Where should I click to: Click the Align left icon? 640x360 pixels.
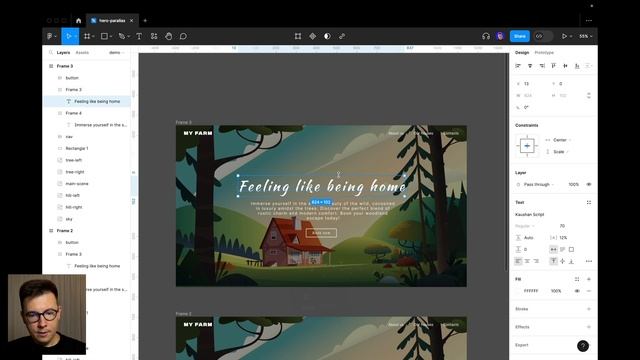pyautogui.click(x=518, y=66)
